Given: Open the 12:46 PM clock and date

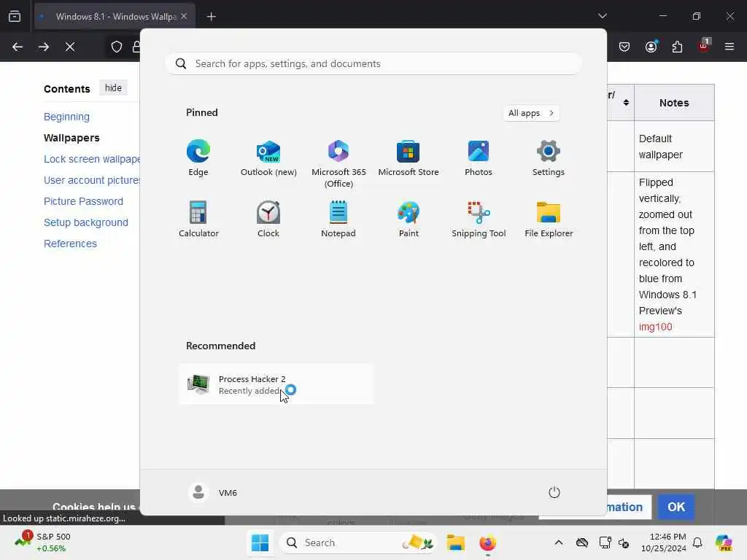Looking at the screenshot, I should coord(664,542).
